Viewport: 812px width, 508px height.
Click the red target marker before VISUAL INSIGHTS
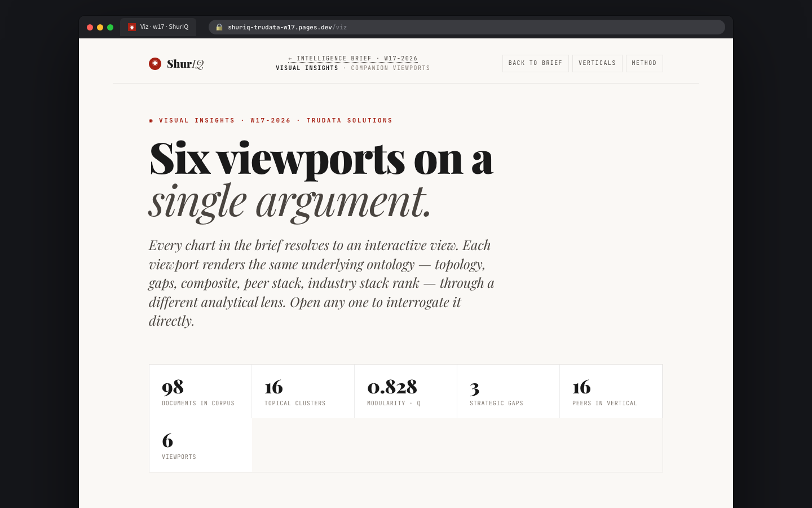pos(151,120)
